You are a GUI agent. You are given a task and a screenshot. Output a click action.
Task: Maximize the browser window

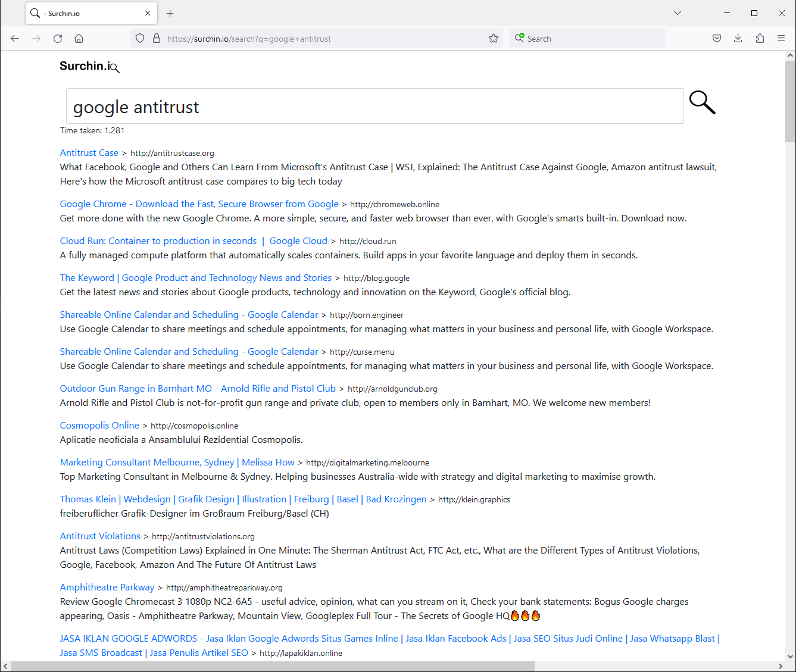click(754, 13)
